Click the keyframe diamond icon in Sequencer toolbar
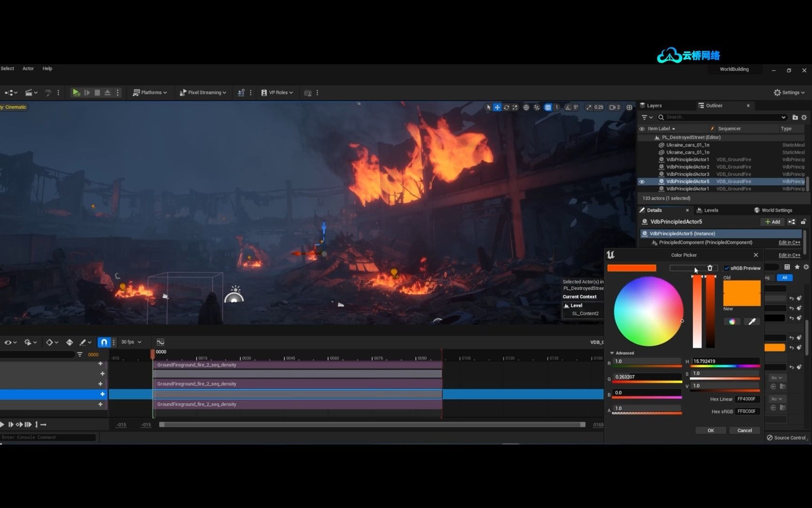This screenshot has height=508, width=812. (49, 342)
